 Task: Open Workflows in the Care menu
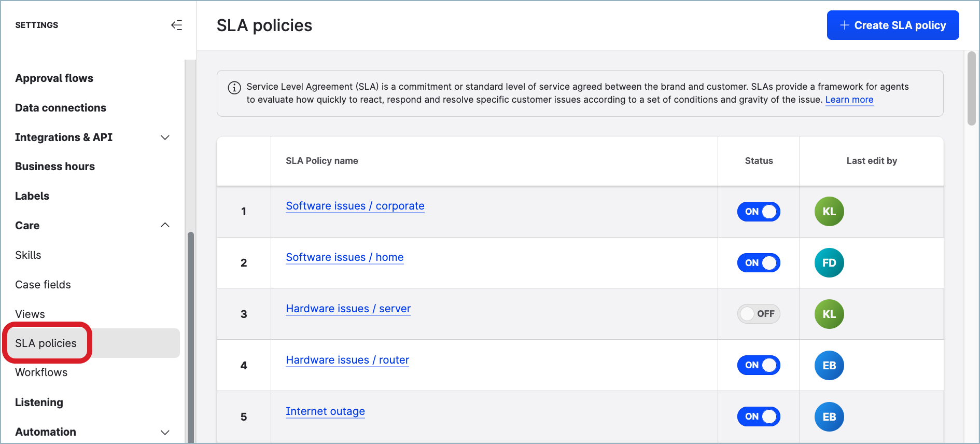point(41,372)
